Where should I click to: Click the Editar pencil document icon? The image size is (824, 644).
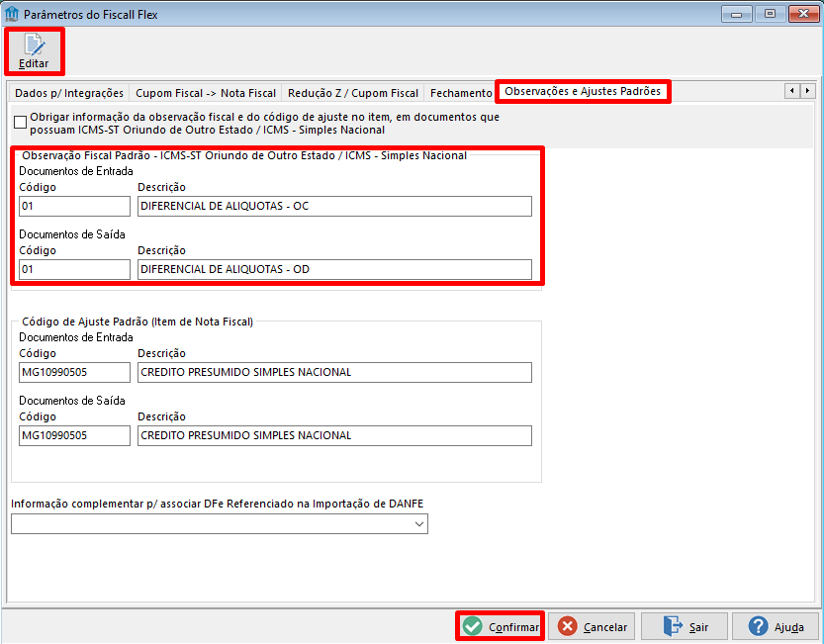35,46
